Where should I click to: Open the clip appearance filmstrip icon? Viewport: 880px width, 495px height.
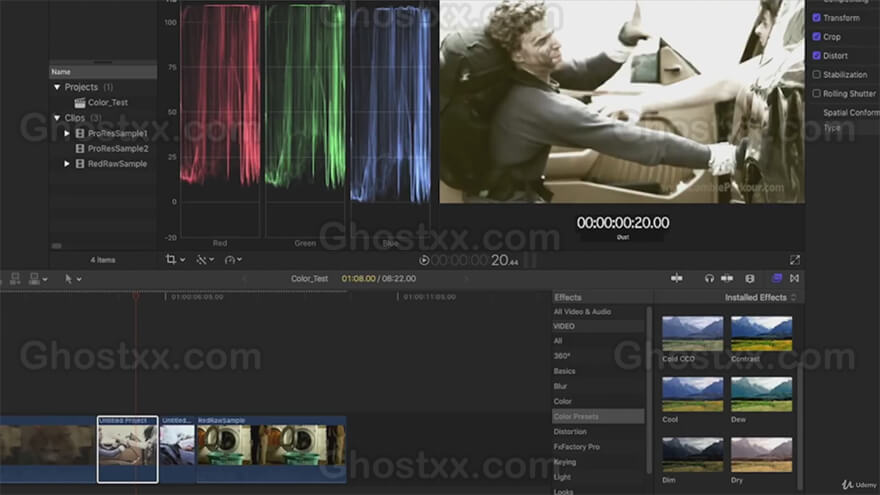point(750,278)
